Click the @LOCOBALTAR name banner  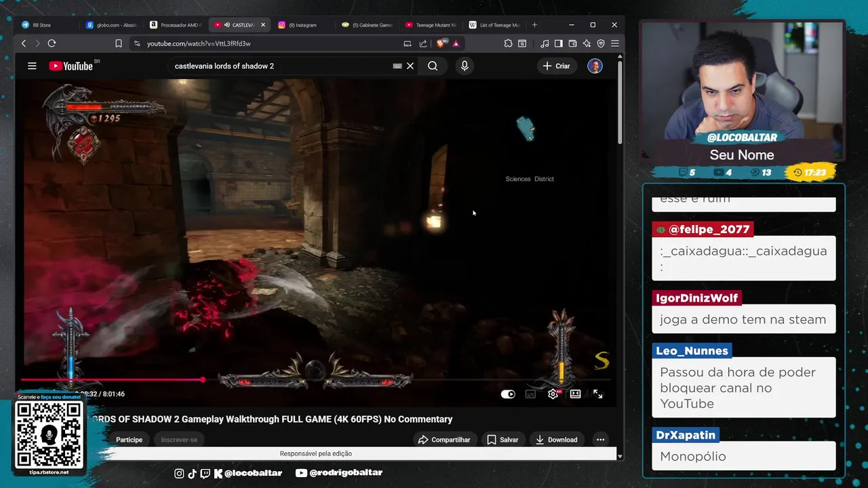(742, 138)
